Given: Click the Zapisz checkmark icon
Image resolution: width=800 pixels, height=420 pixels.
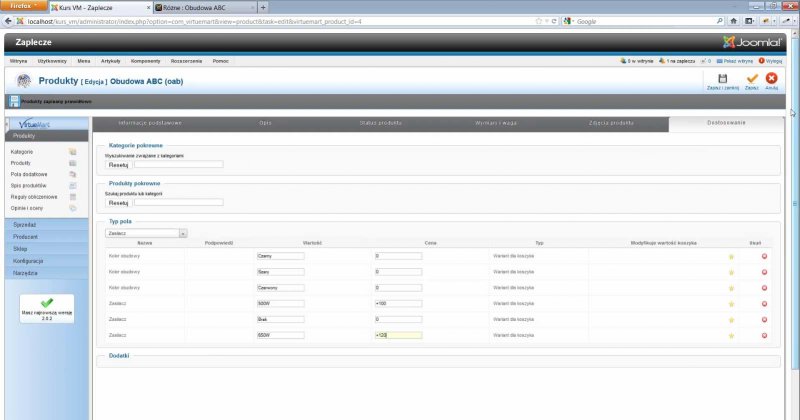Looking at the screenshot, I should coord(751,78).
